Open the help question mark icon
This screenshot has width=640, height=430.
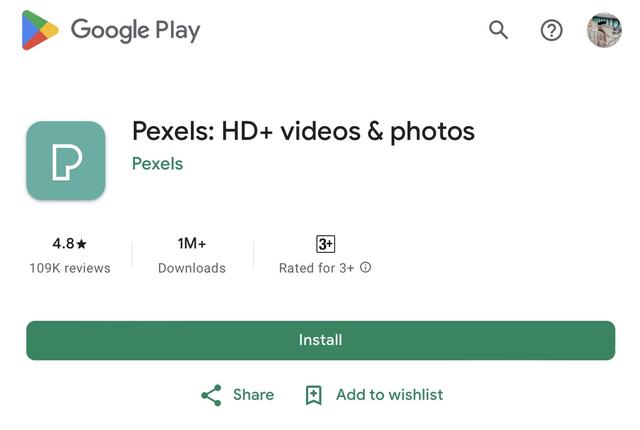point(551,30)
